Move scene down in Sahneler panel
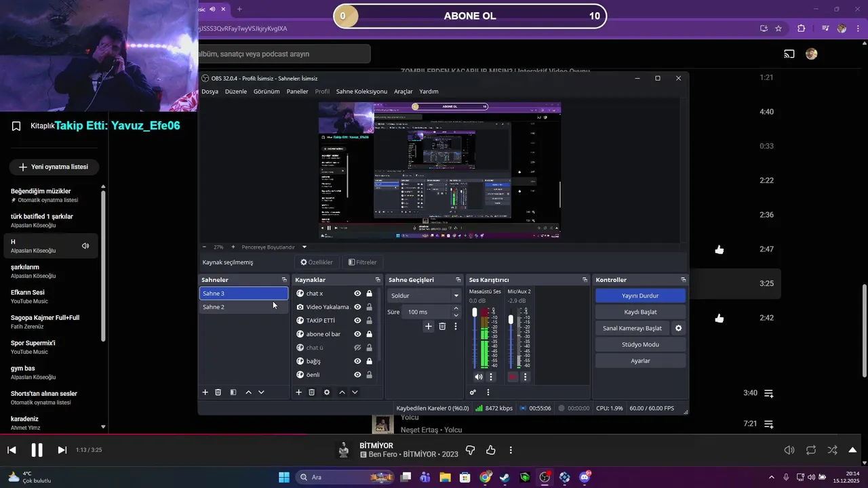This screenshot has height=488, width=868. point(261,392)
